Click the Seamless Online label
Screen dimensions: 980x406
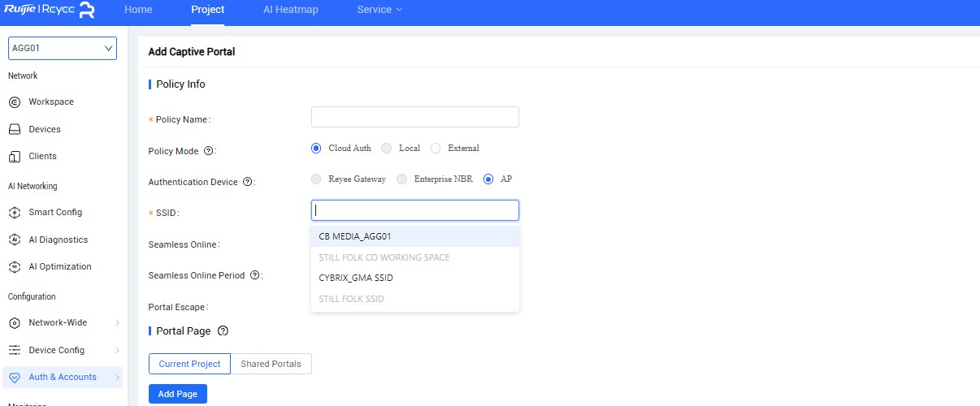pos(184,244)
